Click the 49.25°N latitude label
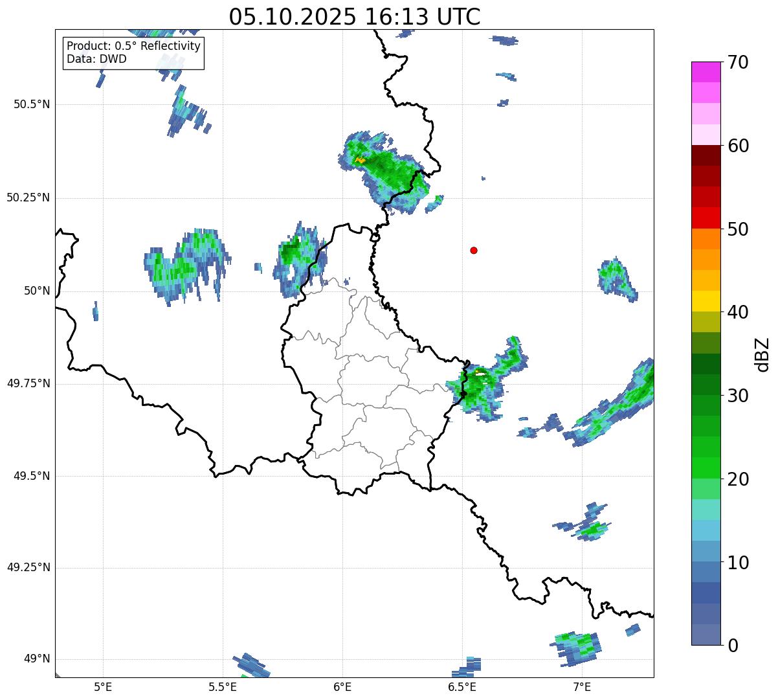 [28, 568]
